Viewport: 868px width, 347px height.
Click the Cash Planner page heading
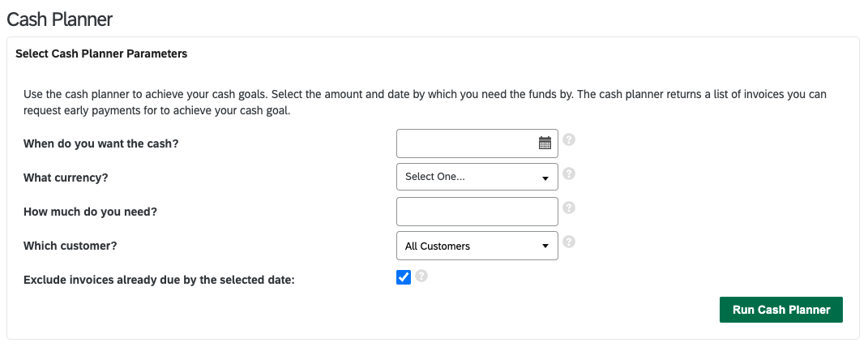60,20
